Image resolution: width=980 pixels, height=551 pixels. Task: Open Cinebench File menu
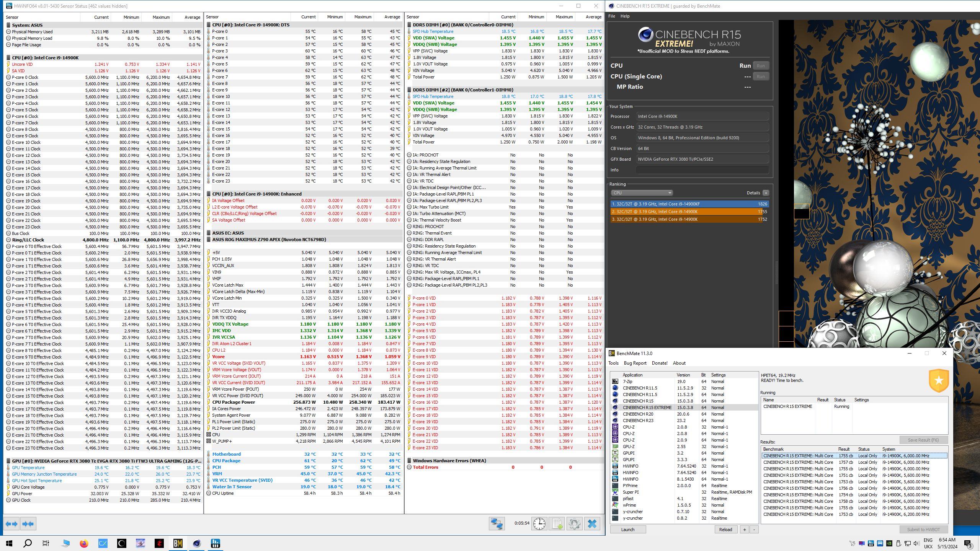(612, 16)
